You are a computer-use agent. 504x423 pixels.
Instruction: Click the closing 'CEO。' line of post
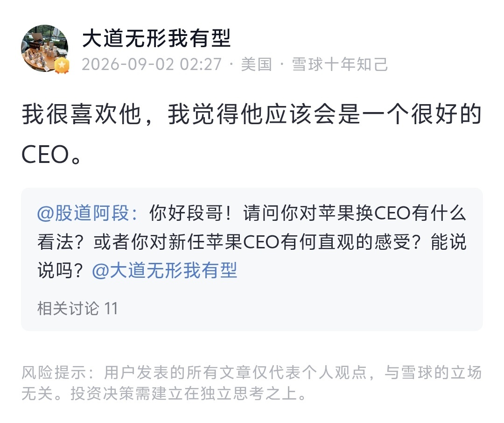[52, 155]
